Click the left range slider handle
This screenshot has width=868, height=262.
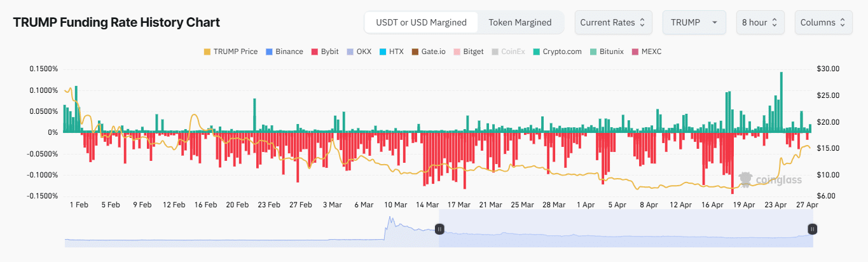(x=438, y=229)
